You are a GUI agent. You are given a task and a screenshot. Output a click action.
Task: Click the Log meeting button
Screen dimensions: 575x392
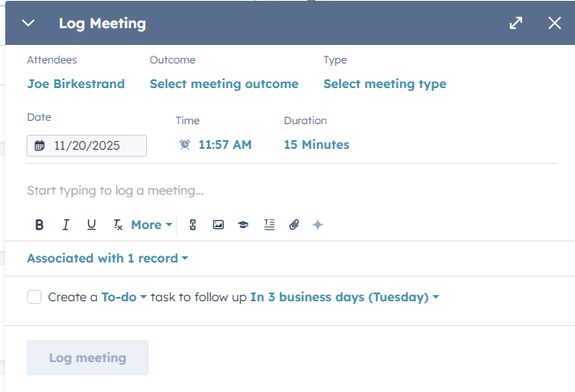pos(87,358)
